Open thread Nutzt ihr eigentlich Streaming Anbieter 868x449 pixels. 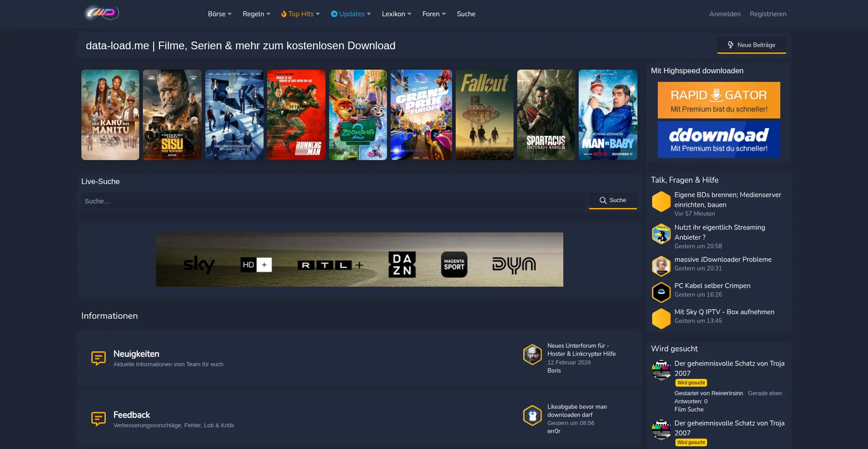pos(720,232)
